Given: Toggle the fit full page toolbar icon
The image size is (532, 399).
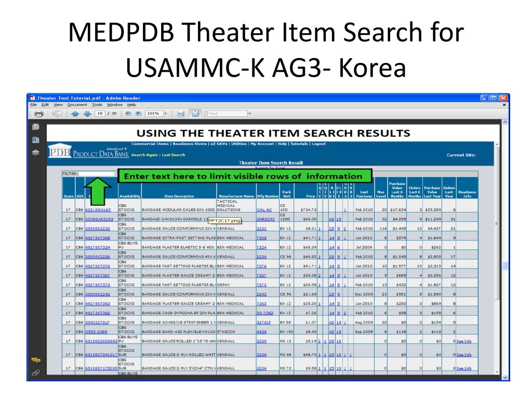Looking at the screenshot, I should [195, 114].
